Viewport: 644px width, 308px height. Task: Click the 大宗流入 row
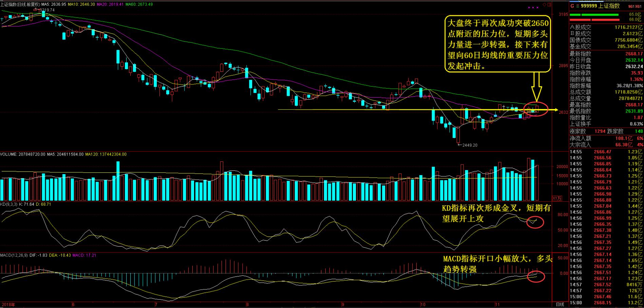pyautogui.click(x=606, y=145)
